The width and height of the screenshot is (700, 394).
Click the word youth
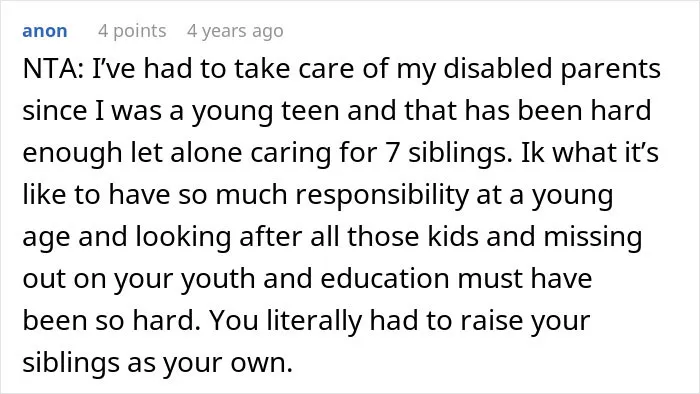(218, 279)
